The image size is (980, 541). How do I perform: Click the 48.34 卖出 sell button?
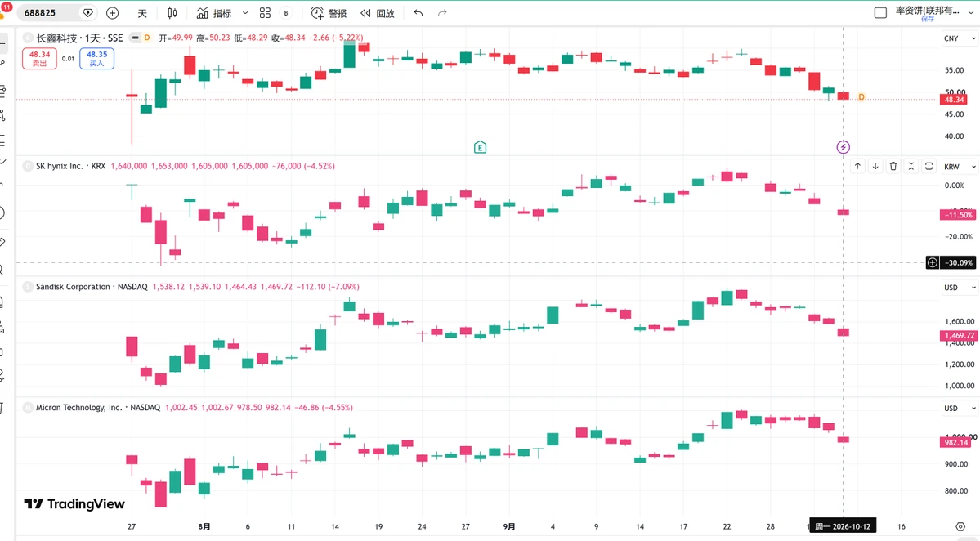coord(39,59)
